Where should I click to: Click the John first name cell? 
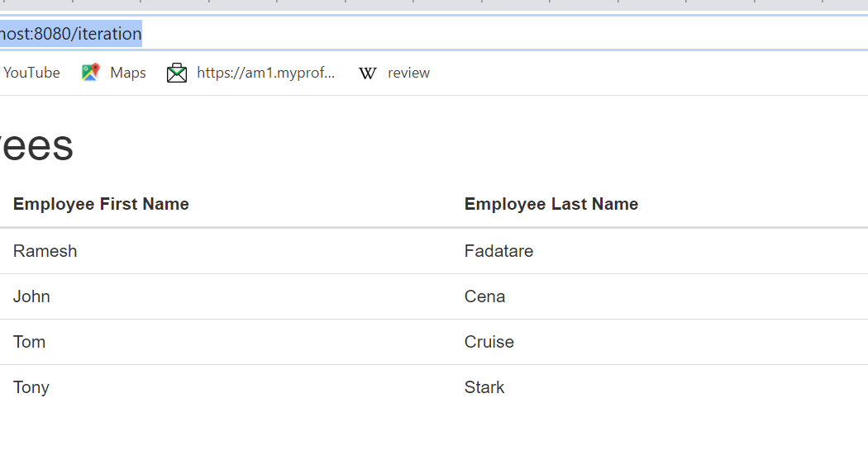coord(31,296)
